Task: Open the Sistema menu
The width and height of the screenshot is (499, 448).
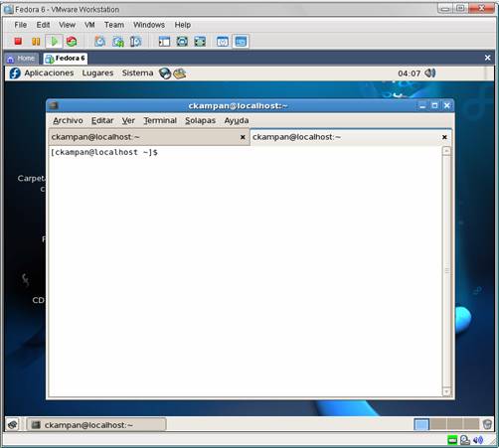Action: click(137, 73)
